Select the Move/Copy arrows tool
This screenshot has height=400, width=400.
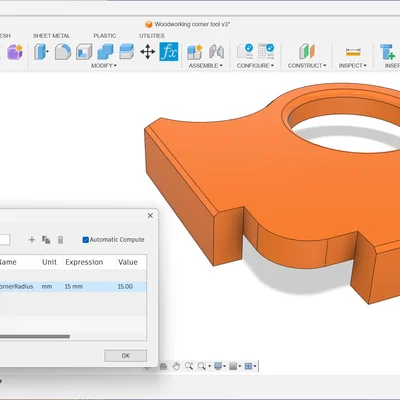147,52
